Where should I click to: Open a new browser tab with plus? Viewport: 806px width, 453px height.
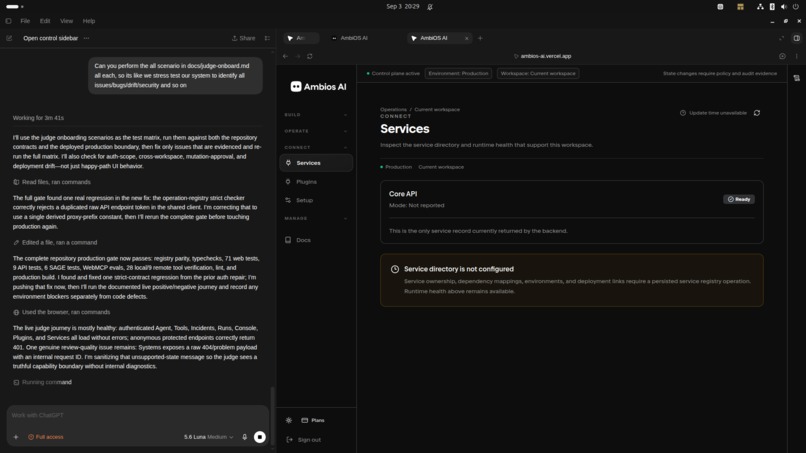[480, 38]
